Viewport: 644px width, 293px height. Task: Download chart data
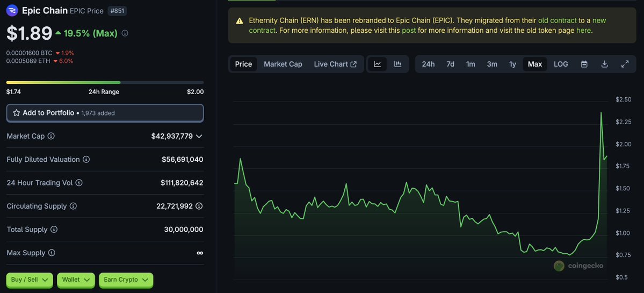pos(604,64)
